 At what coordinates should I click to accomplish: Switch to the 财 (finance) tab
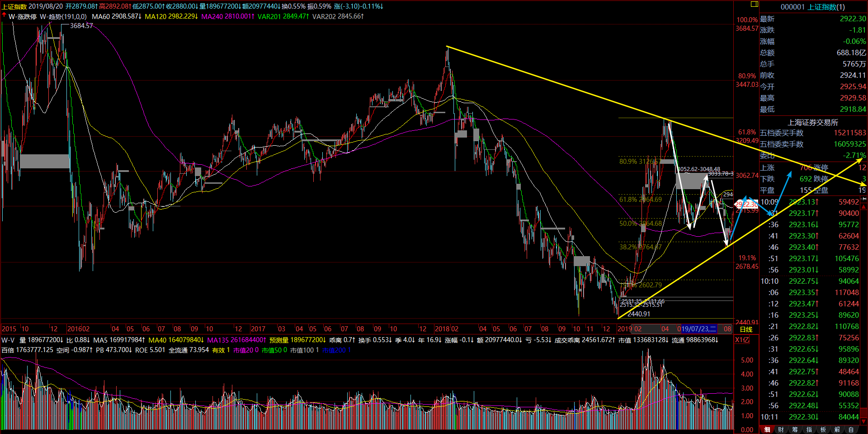tap(781, 429)
